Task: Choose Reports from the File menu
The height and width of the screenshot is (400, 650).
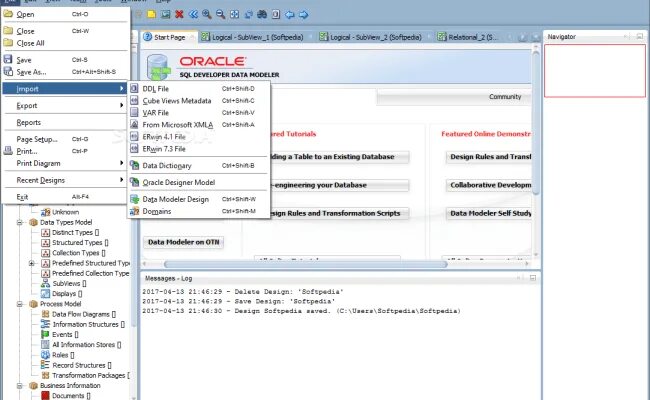Action: coord(65,122)
